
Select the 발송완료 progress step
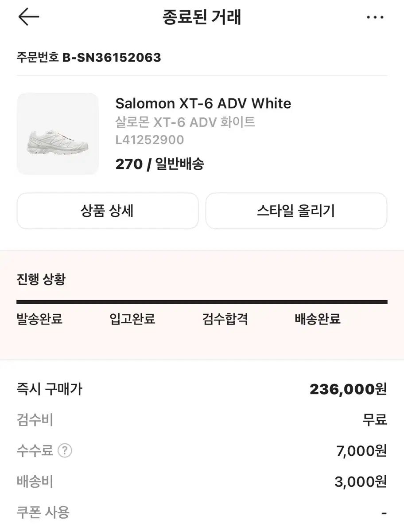point(39,319)
